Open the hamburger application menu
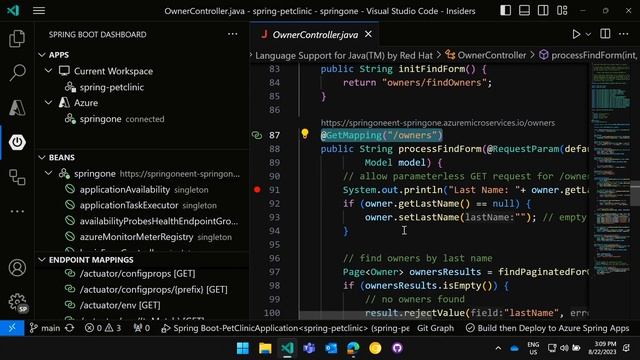640x360 pixels. click(39, 11)
